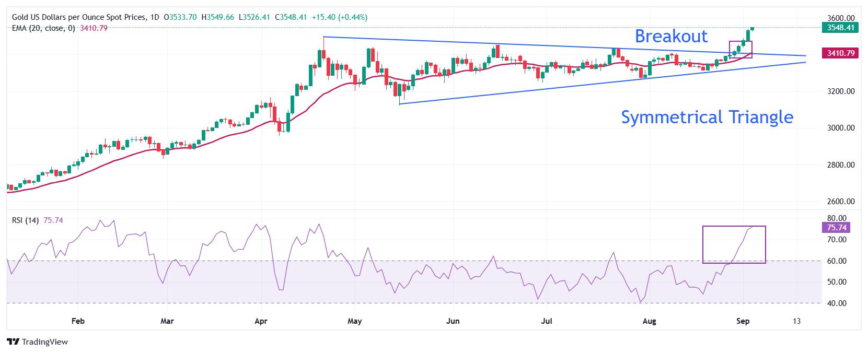The image size is (868, 353).
Task: Select the Breakout text annotation
Action: pos(671,36)
